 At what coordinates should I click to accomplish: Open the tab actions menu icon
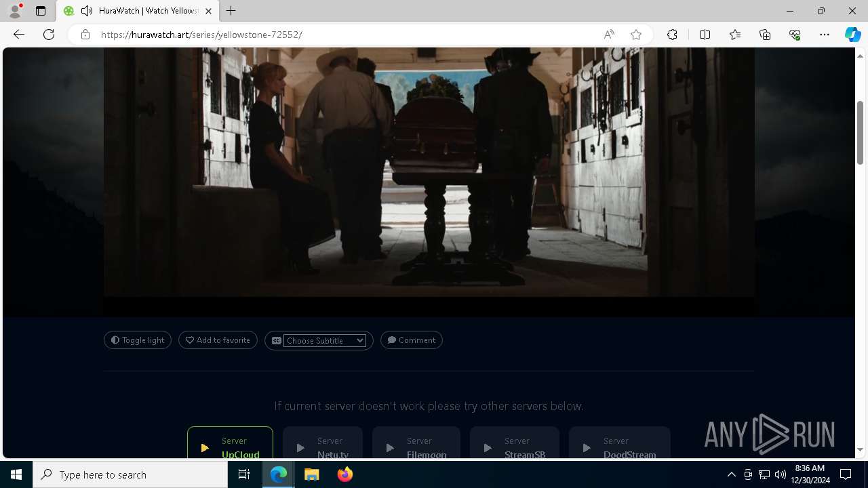[41, 11]
